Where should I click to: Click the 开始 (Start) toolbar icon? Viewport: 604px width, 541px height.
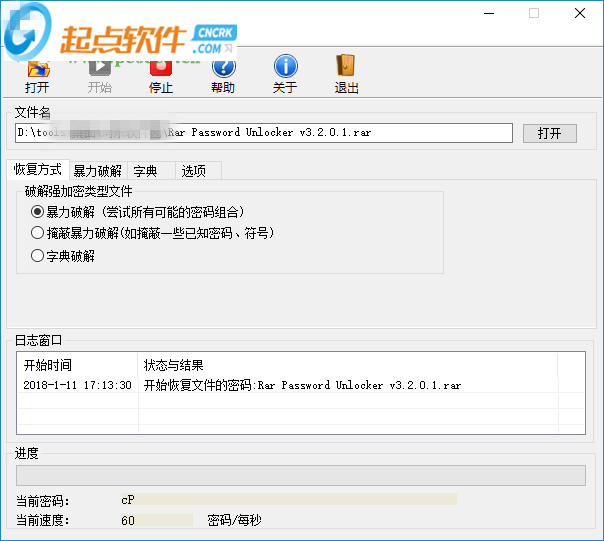point(99,77)
